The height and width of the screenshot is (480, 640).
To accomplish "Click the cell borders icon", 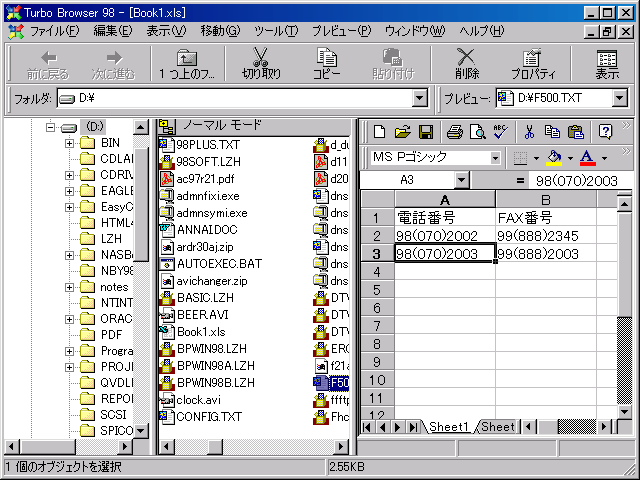I will coord(520,158).
